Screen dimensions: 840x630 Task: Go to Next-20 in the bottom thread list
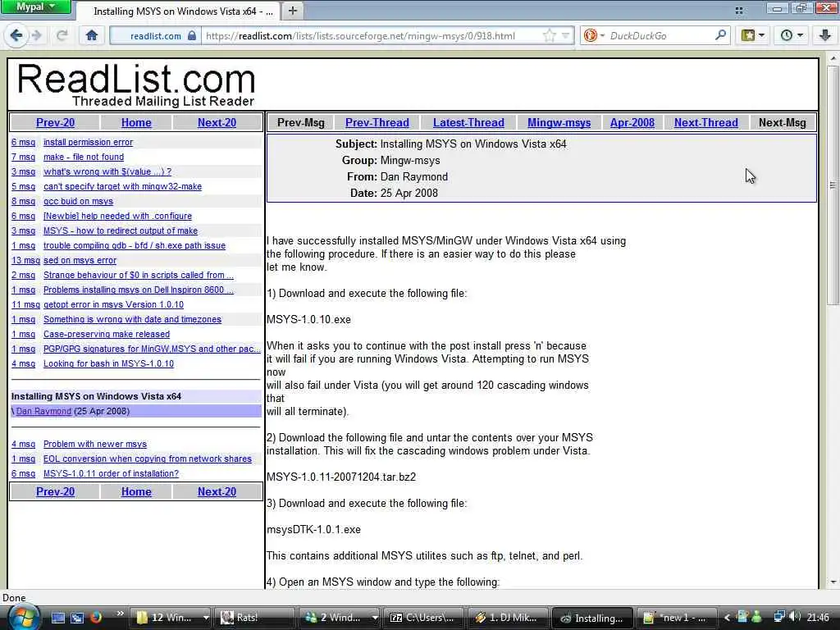click(217, 491)
